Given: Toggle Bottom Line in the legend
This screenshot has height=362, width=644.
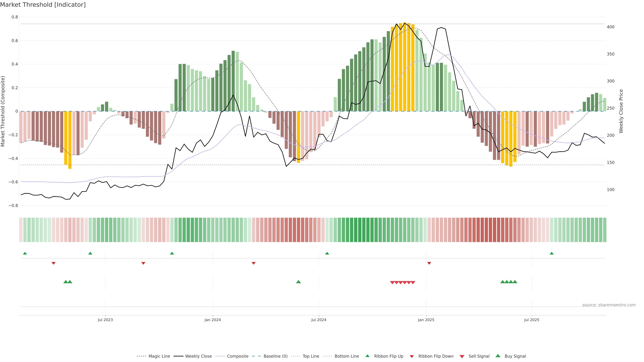Looking at the screenshot, I should (x=346, y=356).
